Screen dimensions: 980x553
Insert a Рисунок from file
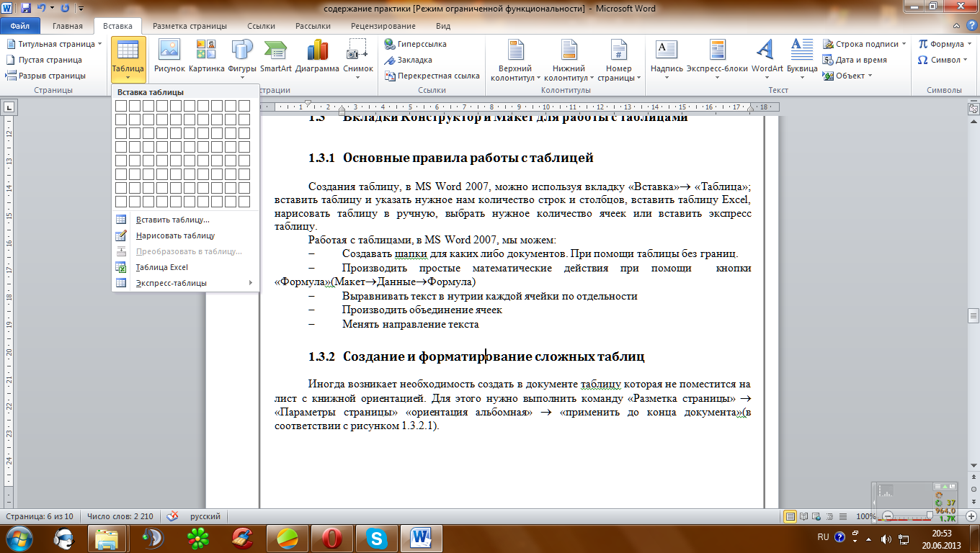pyautogui.click(x=169, y=58)
